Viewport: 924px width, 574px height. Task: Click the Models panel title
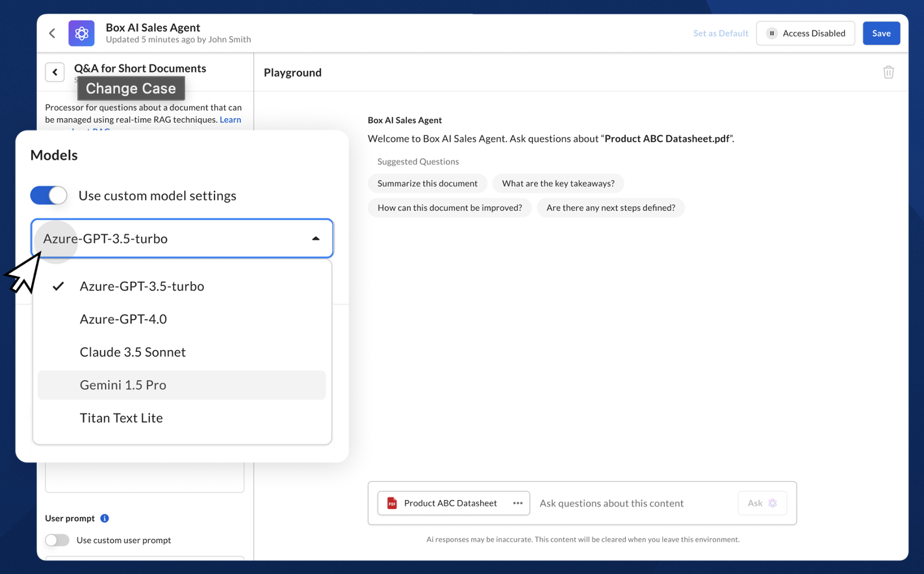click(x=54, y=155)
